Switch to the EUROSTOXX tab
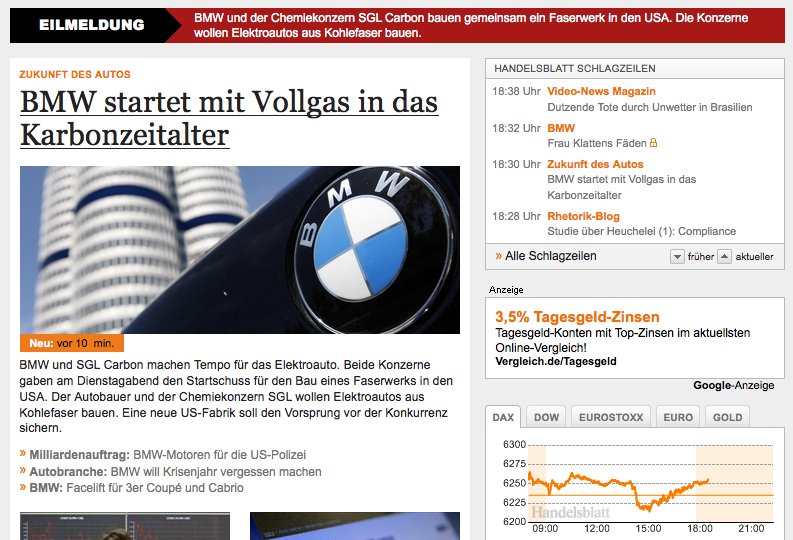The image size is (793, 540). click(x=611, y=417)
